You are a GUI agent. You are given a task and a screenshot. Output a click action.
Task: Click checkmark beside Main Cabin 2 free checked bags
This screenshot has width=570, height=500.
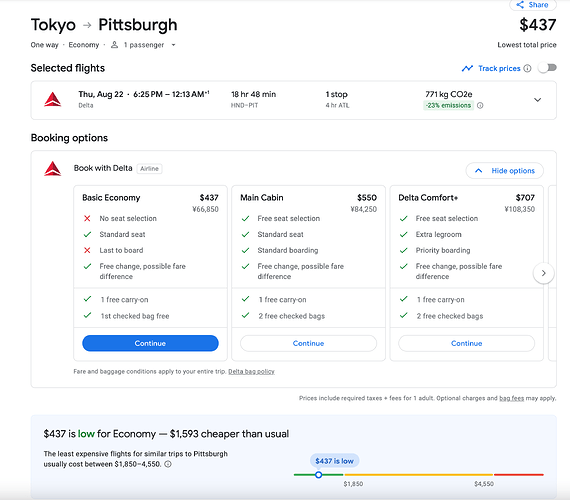pos(245,315)
